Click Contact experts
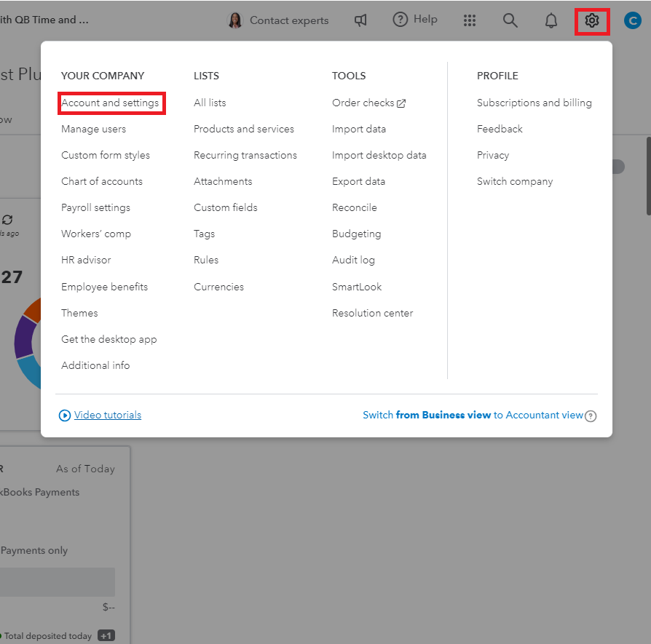The width and height of the screenshot is (651, 644). tap(288, 20)
